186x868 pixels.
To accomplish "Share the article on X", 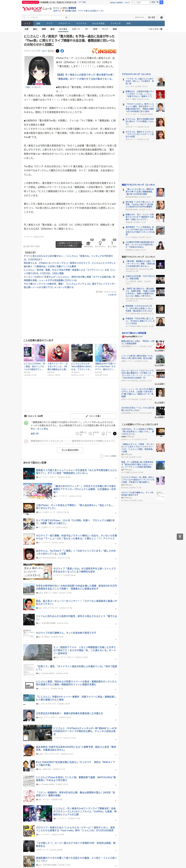I will coord(57,51).
